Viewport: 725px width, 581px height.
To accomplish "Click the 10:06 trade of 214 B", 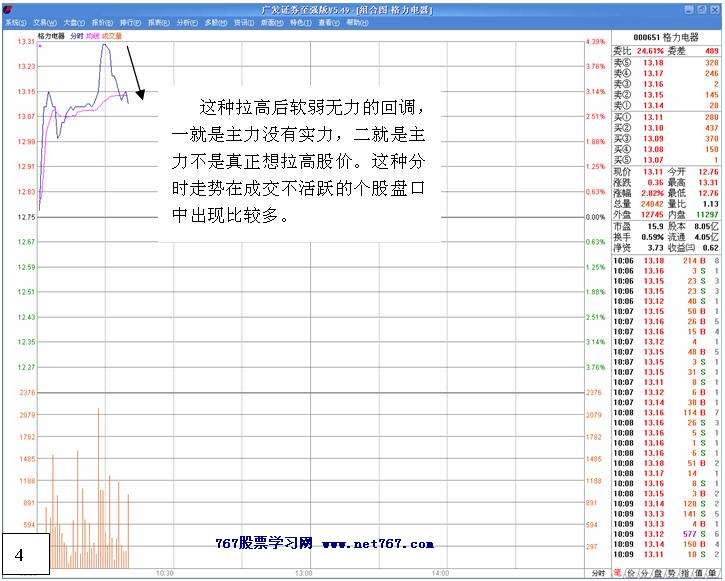I will click(x=666, y=261).
